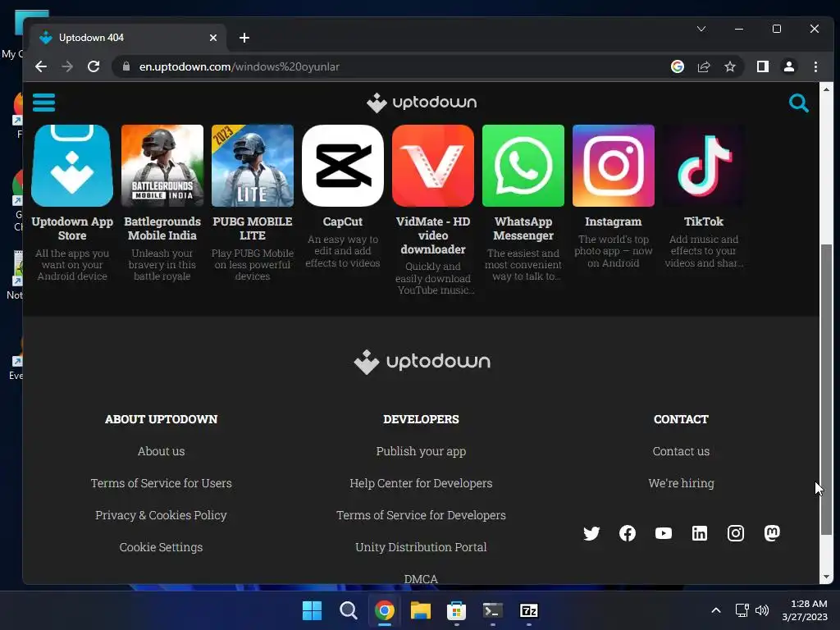Click the WhatsApp Messenger title text
840x630 pixels.
pos(523,229)
